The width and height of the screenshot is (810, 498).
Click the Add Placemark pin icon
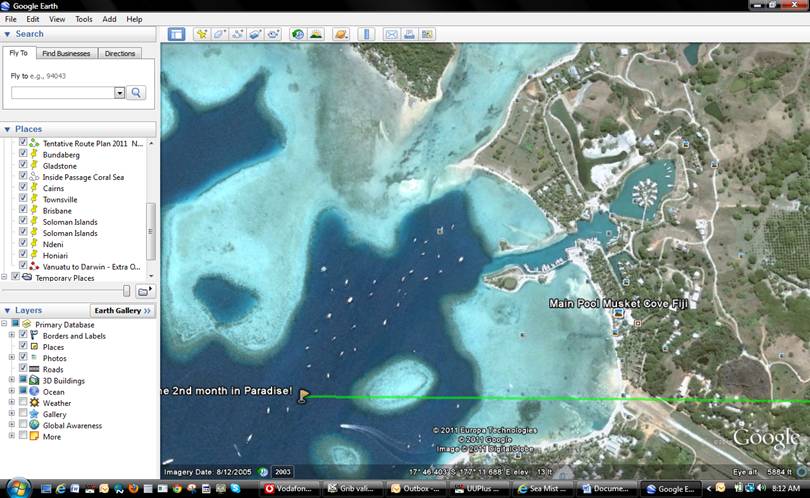pos(201,35)
